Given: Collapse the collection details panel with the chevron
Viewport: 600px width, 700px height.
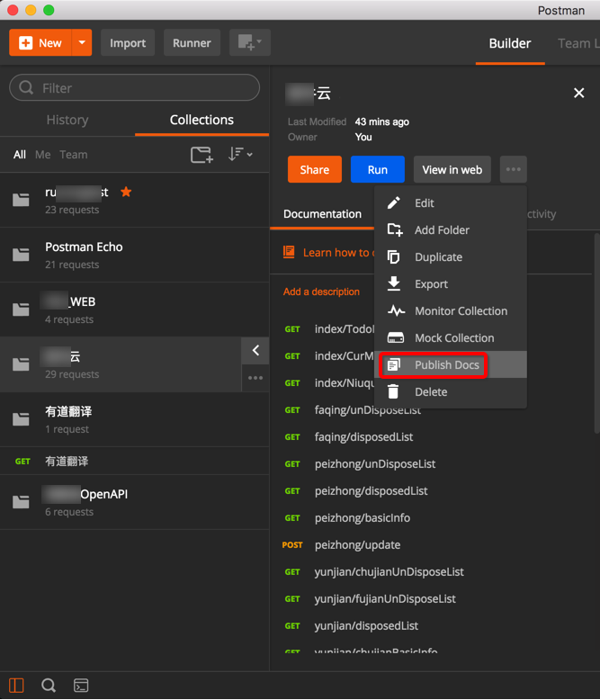Looking at the screenshot, I should pyautogui.click(x=255, y=350).
